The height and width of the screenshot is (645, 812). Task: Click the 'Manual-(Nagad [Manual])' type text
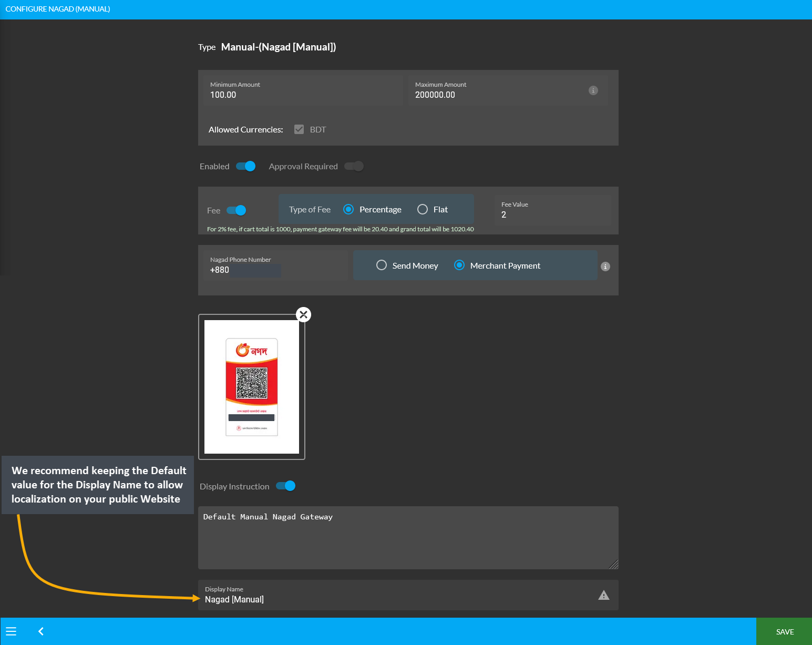point(279,47)
